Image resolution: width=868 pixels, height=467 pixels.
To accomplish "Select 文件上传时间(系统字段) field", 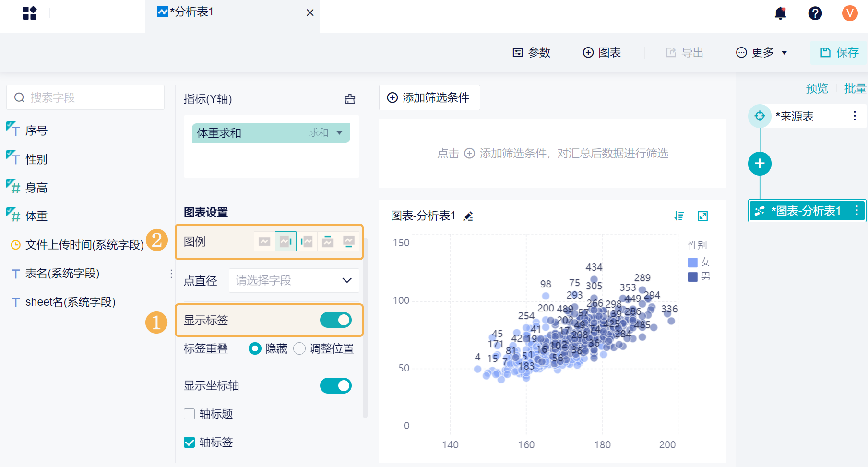I will (84, 245).
